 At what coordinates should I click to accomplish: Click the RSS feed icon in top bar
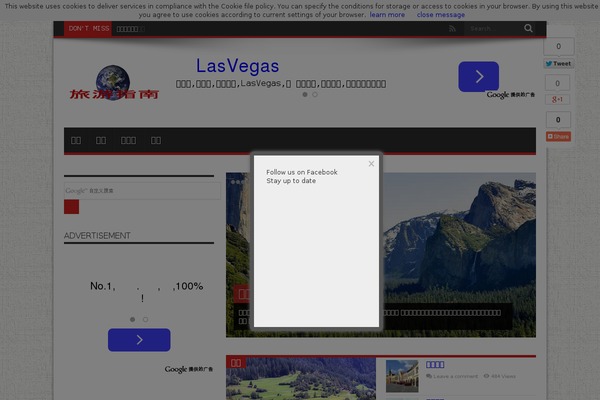[452, 29]
